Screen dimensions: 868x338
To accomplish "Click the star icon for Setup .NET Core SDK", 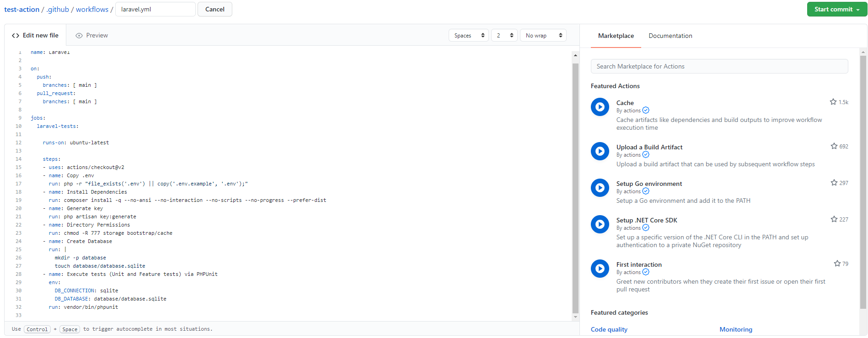I will (x=834, y=219).
